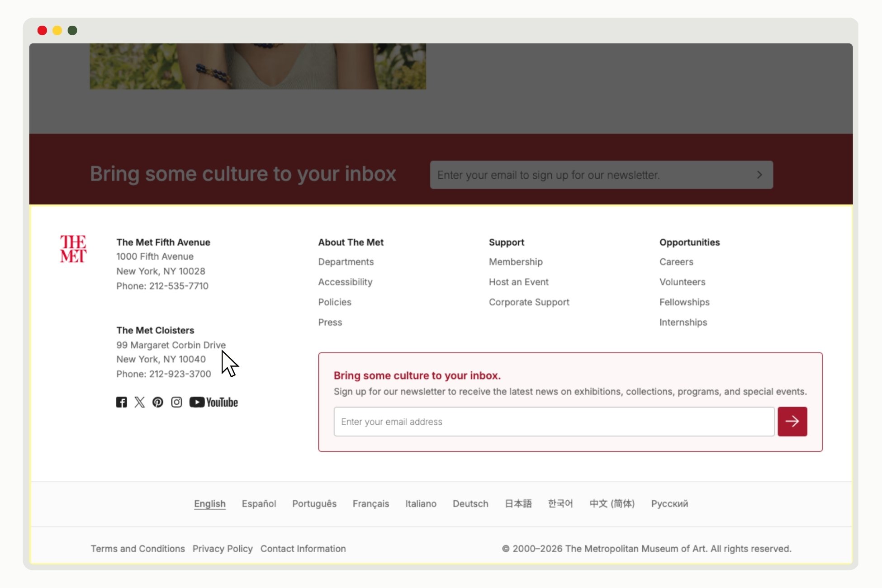Switch language to Deutsch
Screen dimensions: 882x588
[x=470, y=504]
